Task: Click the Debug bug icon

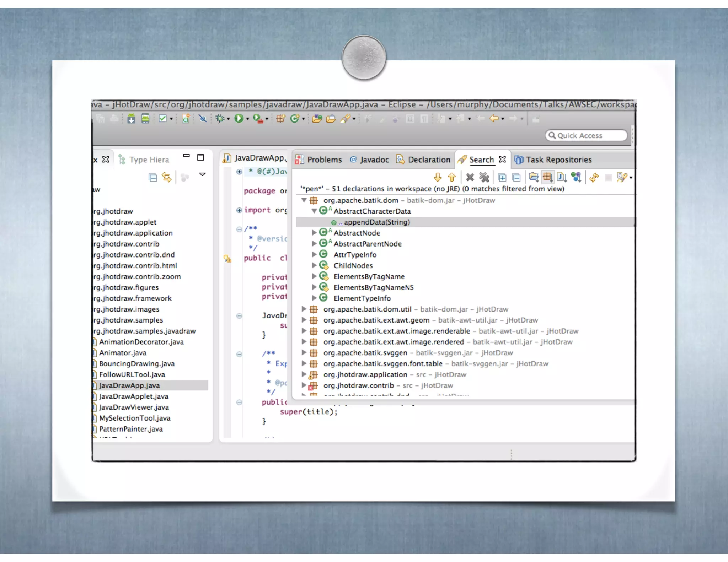Action: coord(220,119)
